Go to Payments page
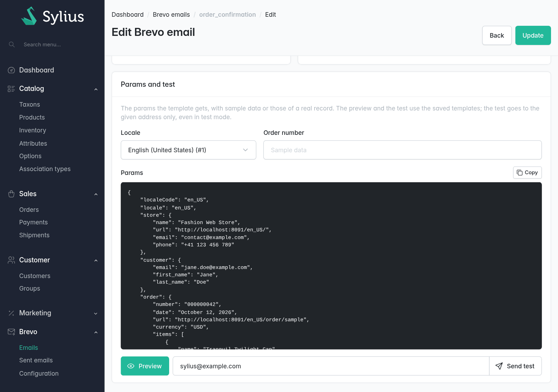This screenshot has height=392, width=558. pos(33,222)
